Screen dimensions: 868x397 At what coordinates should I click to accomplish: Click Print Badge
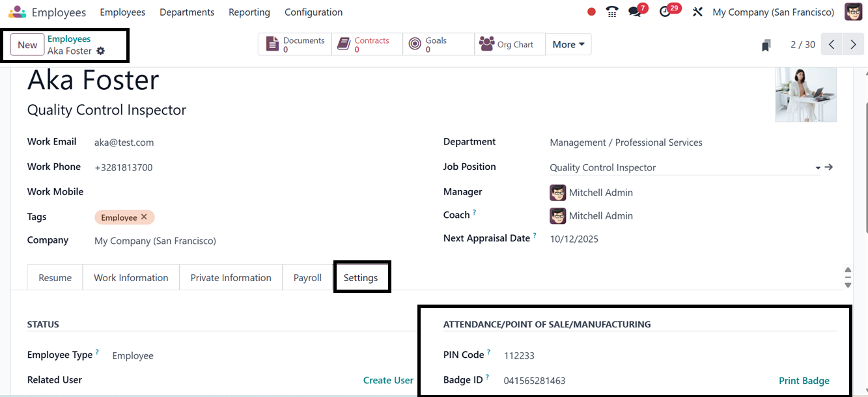[x=804, y=381]
